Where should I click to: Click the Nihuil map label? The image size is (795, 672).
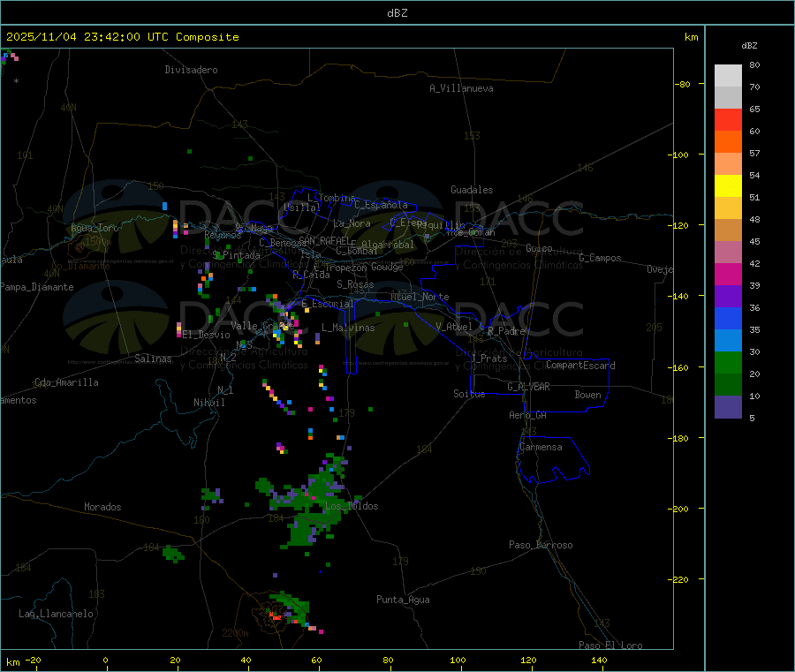[x=209, y=403]
